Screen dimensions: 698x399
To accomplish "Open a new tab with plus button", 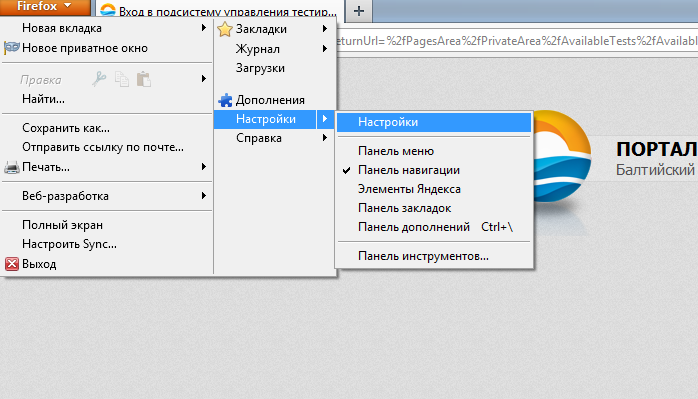I will pyautogui.click(x=359, y=11).
